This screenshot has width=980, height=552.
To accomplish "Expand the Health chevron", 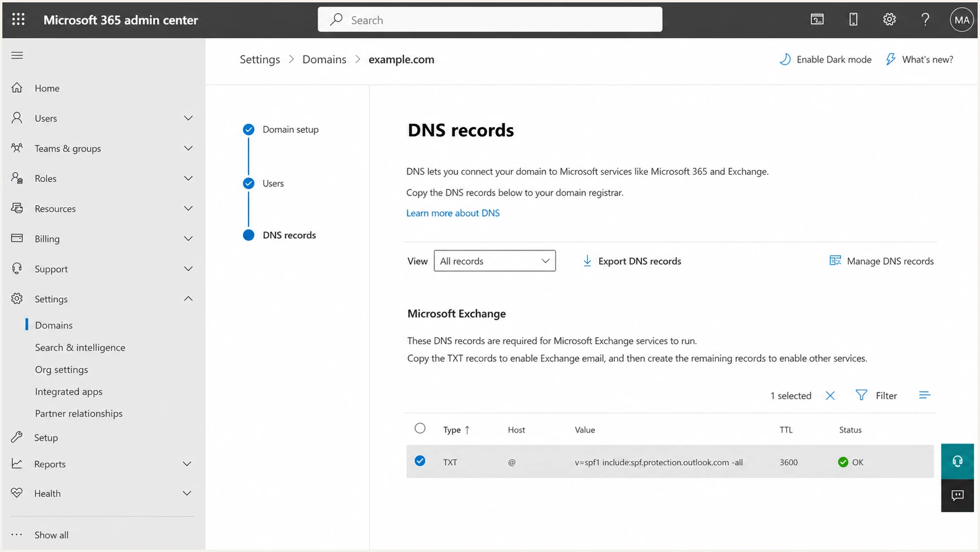I will coord(187,493).
